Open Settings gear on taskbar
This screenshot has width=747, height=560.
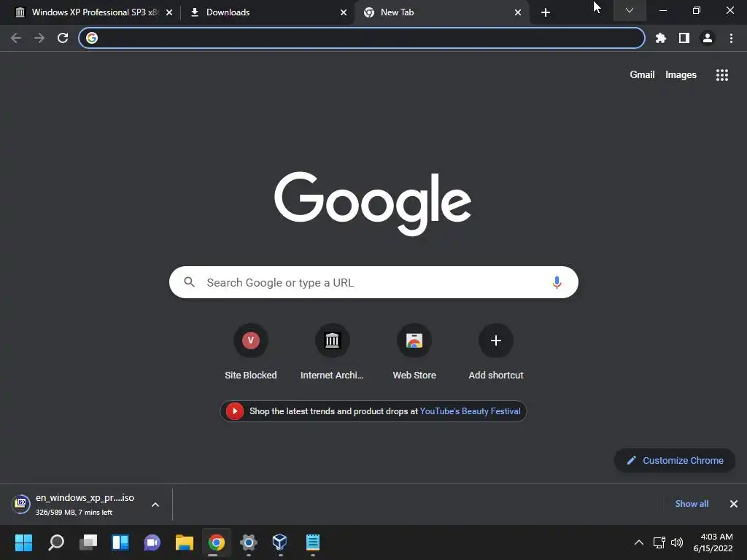coord(248,542)
